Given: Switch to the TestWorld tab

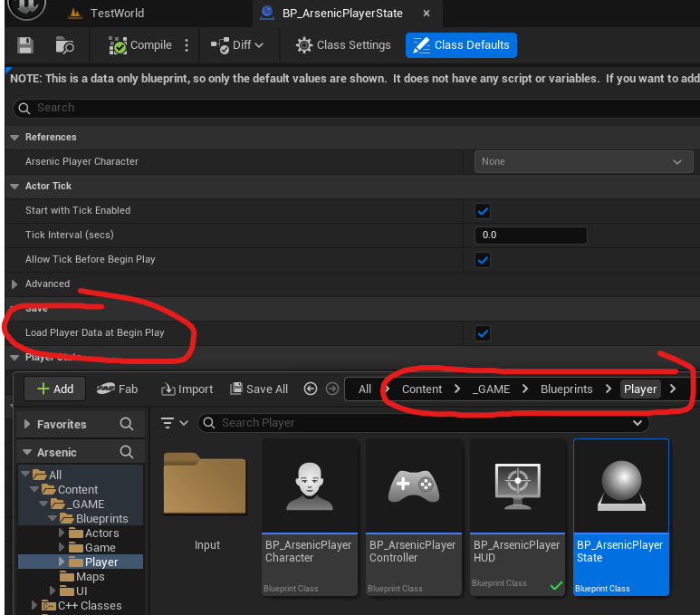Looking at the screenshot, I should tap(106, 13).
